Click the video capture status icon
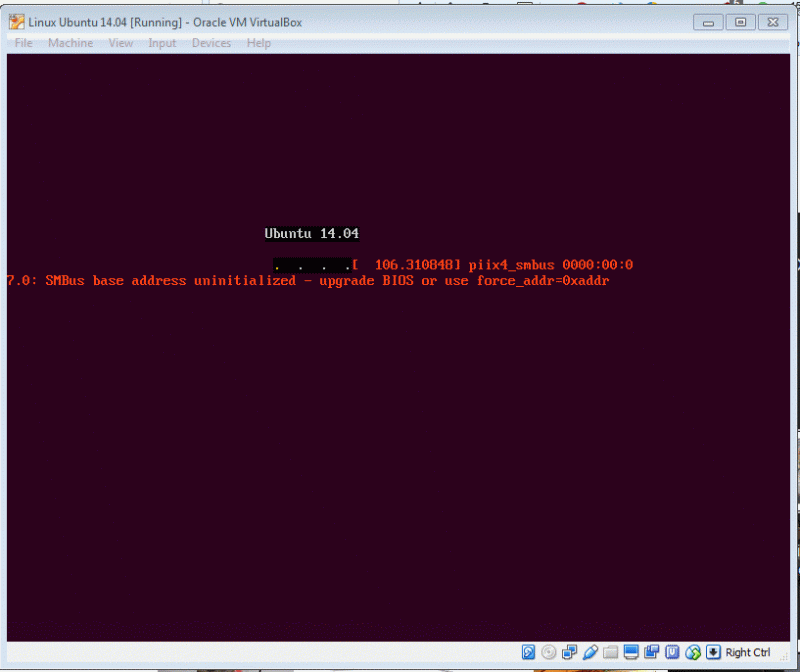The height and width of the screenshot is (672, 800). [652, 652]
